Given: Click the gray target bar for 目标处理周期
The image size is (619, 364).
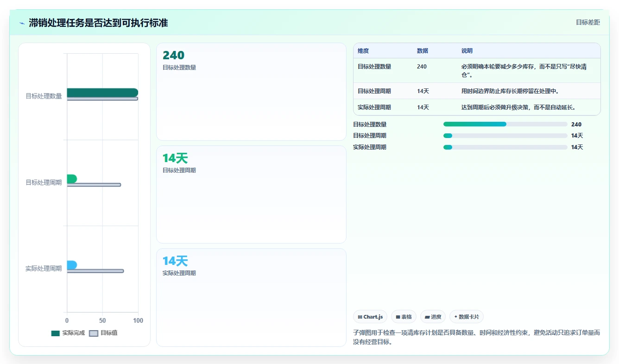Looking at the screenshot, I should coord(94,185).
